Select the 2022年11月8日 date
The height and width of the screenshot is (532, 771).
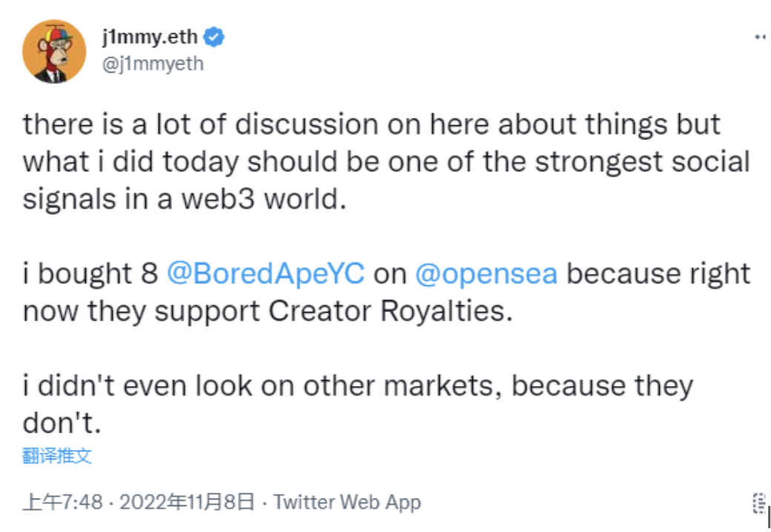click(x=187, y=502)
